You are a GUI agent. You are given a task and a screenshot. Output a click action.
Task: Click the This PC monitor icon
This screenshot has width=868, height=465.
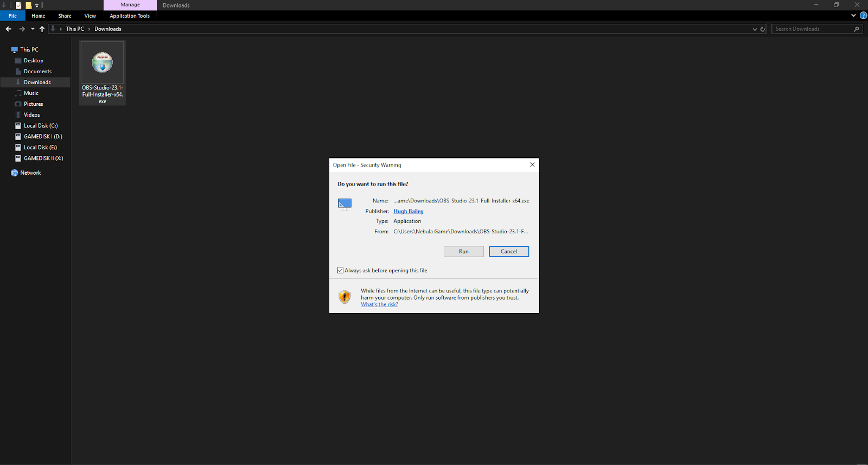[x=15, y=49]
